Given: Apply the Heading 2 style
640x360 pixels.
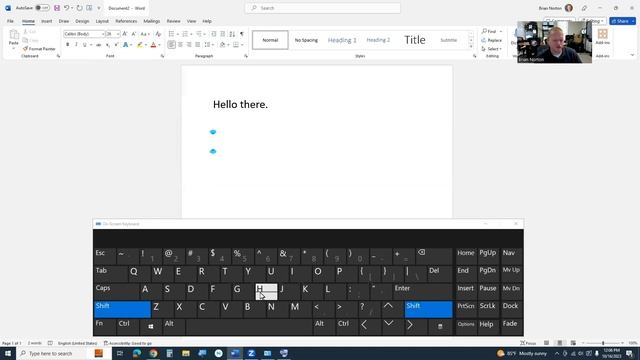Looking at the screenshot, I should [x=378, y=40].
